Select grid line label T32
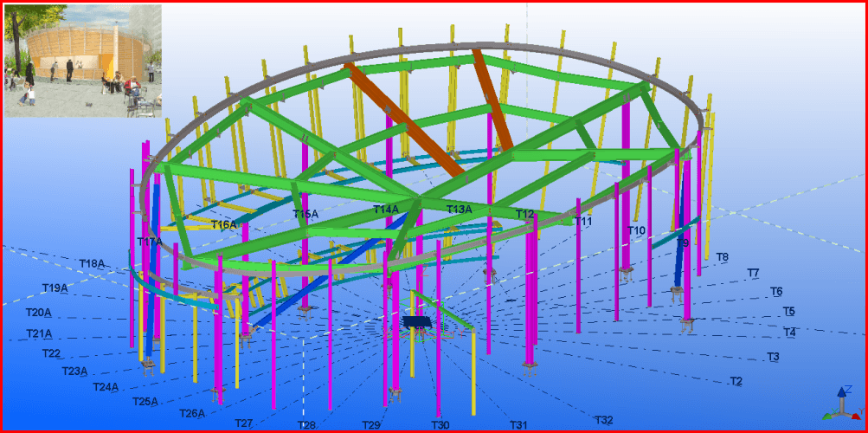This screenshot has width=868, height=433. (603, 420)
